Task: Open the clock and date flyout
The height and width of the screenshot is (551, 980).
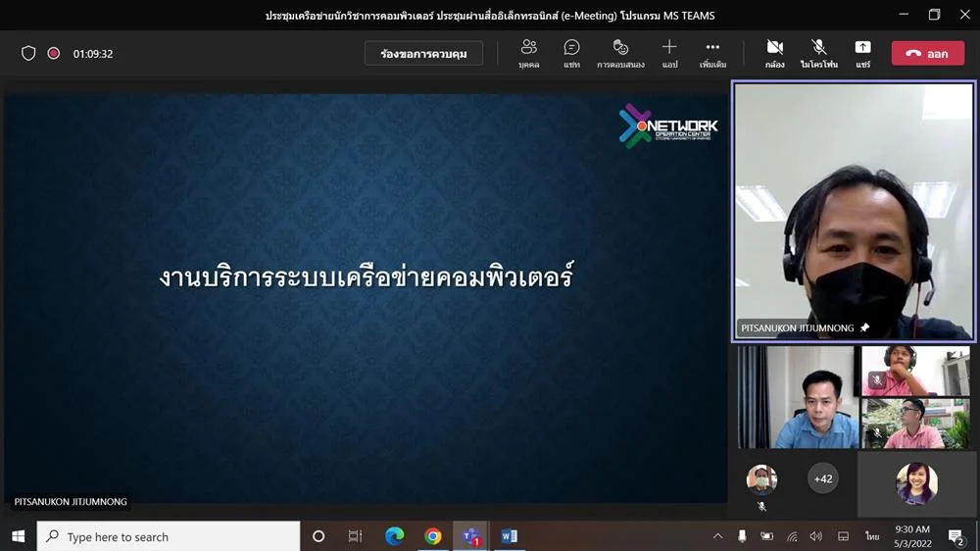Action: tap(912, 536)
